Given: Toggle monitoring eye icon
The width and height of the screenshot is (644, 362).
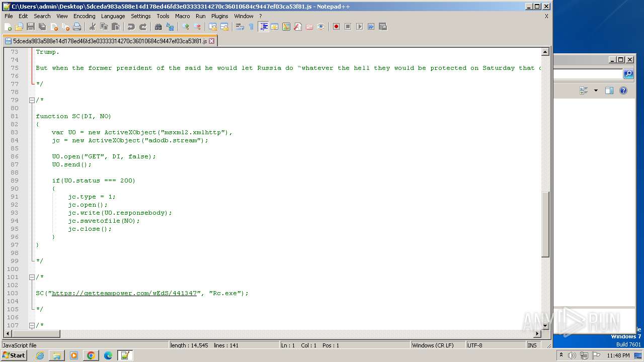Looking at the screenshot, I should [x=321, y=27].
